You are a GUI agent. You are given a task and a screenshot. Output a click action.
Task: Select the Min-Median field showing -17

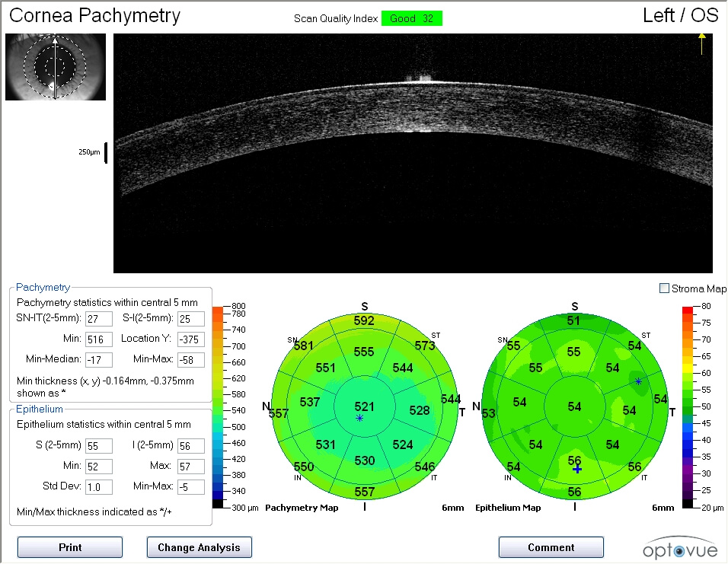tap(99, 360)
